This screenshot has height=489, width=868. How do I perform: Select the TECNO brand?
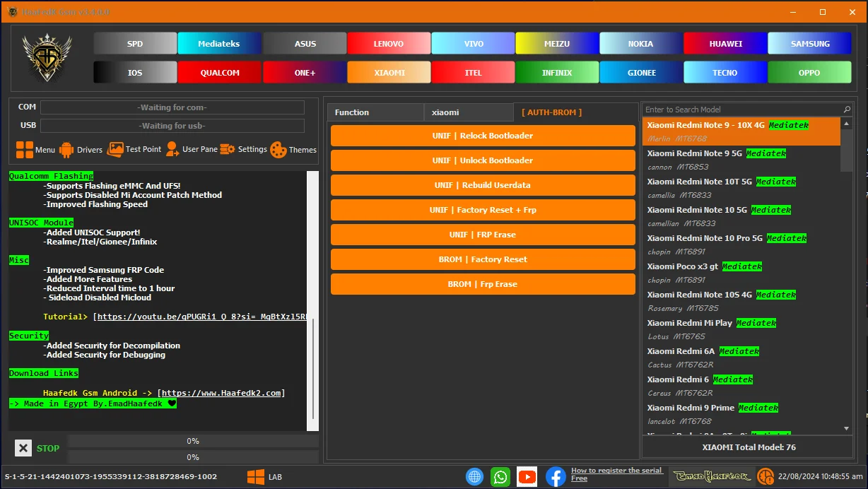726,73
